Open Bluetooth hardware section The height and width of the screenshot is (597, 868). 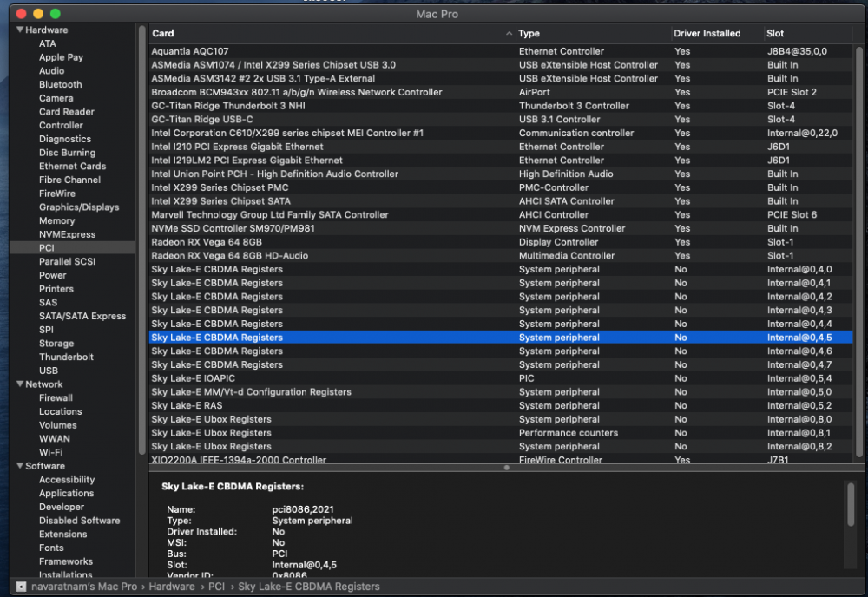61,84
